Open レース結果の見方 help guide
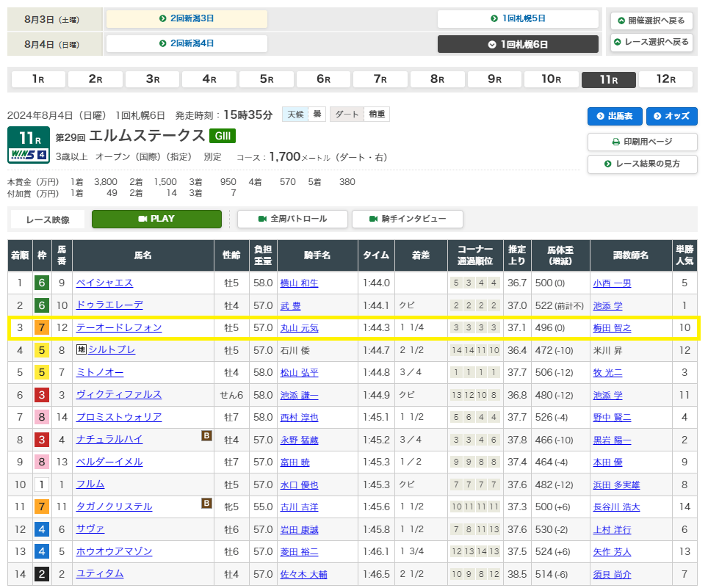This screenshot has width=708, height=588. (642, 164)
